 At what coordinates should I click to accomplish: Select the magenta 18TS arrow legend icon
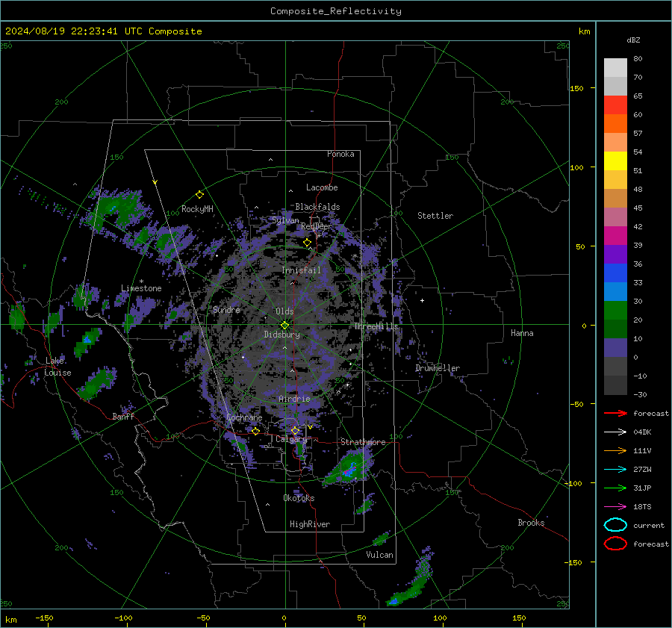(615, 507)
